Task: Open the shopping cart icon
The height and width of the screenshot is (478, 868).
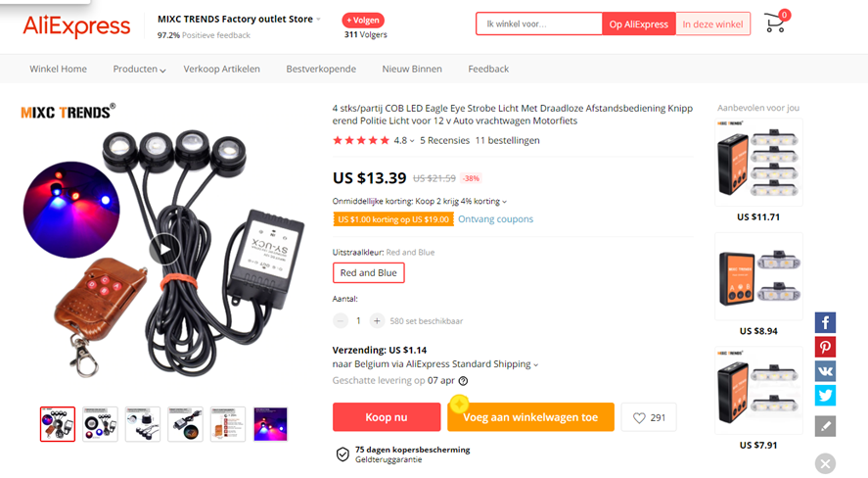Action: (x=775, y=24)
